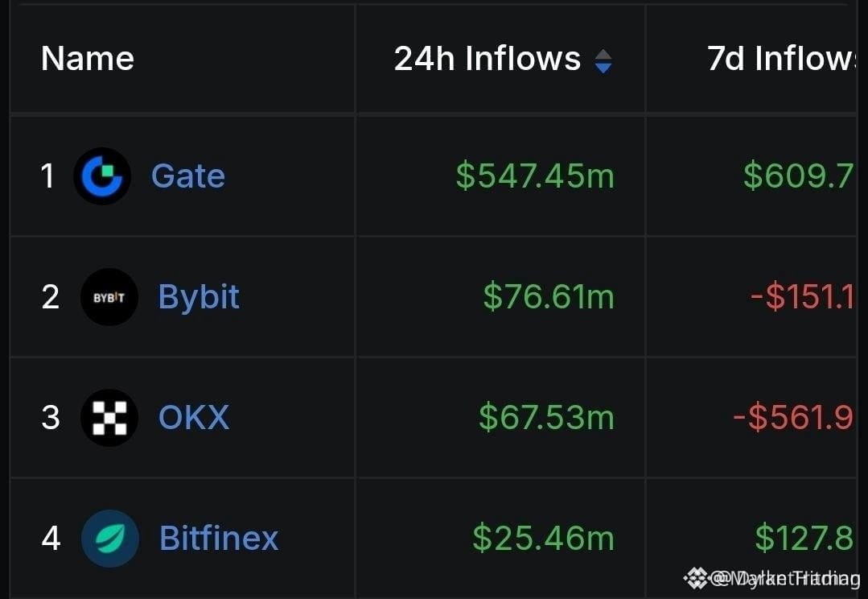Screen dimensions: 868x599
Task: Click the Bybit exchange logo icon
Action: click(x=109, y=297)
